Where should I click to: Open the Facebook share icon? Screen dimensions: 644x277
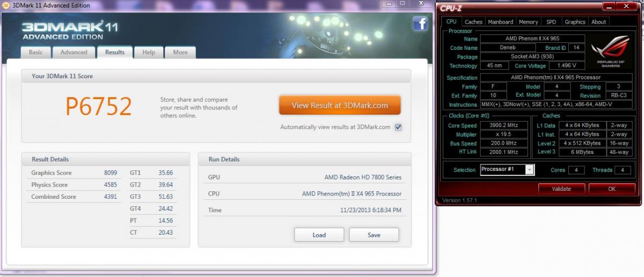pos(420,24)
